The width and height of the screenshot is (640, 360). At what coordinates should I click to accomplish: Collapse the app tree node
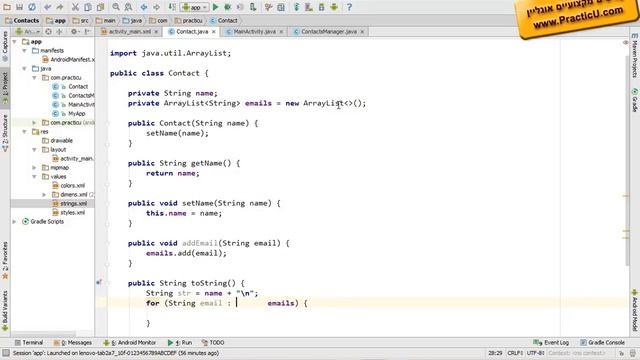[x=15, y=42]
